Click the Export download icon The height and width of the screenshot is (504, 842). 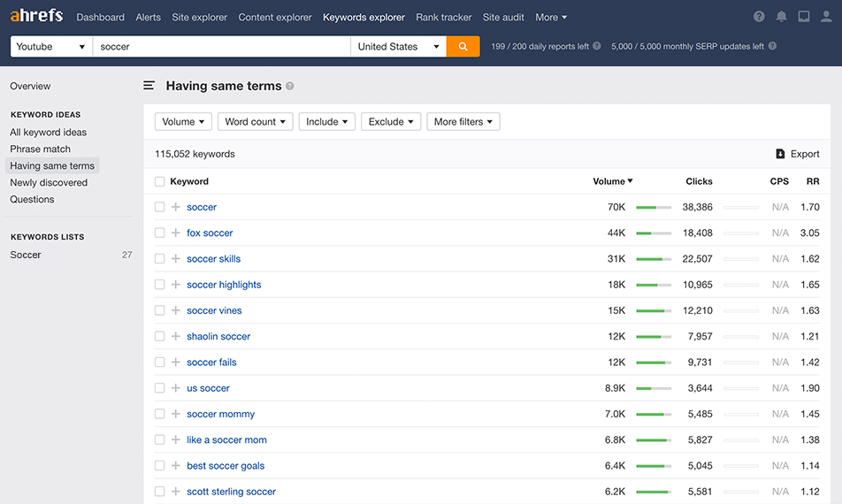click(780, 154)
